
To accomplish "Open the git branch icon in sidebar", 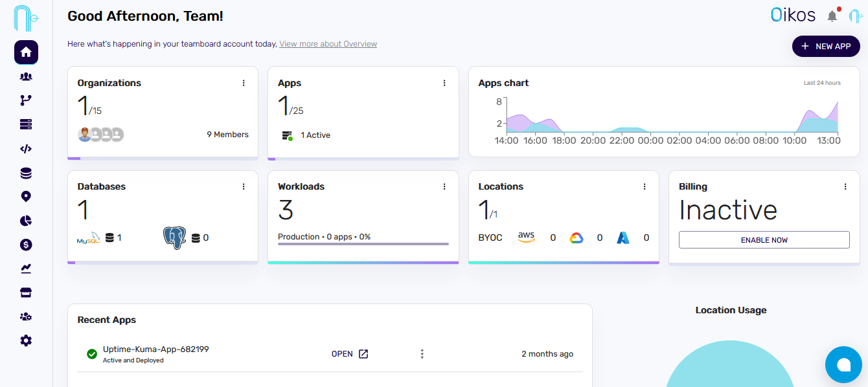I will (x=26, y=100).
